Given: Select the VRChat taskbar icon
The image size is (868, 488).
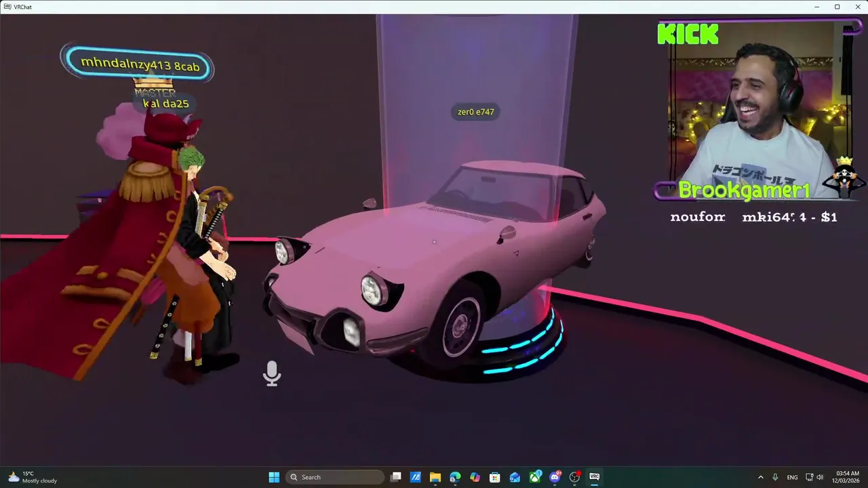Looking at the screenshot, I should (595, 477).
